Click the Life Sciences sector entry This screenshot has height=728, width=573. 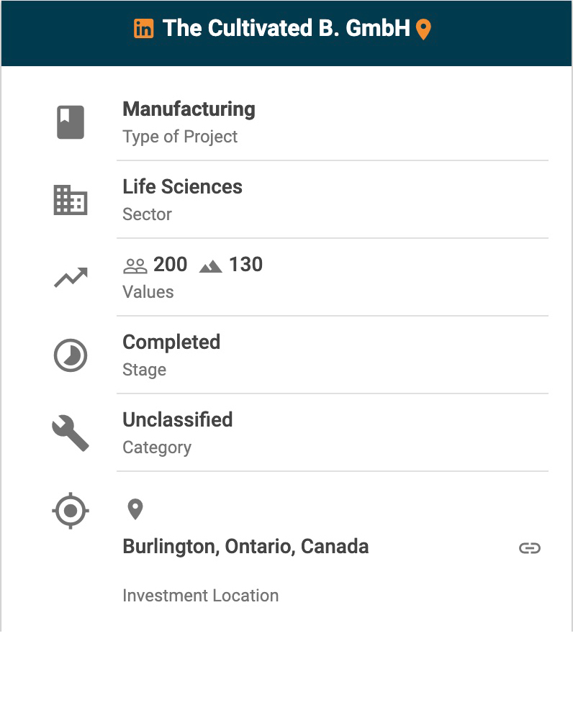point(182,187)
